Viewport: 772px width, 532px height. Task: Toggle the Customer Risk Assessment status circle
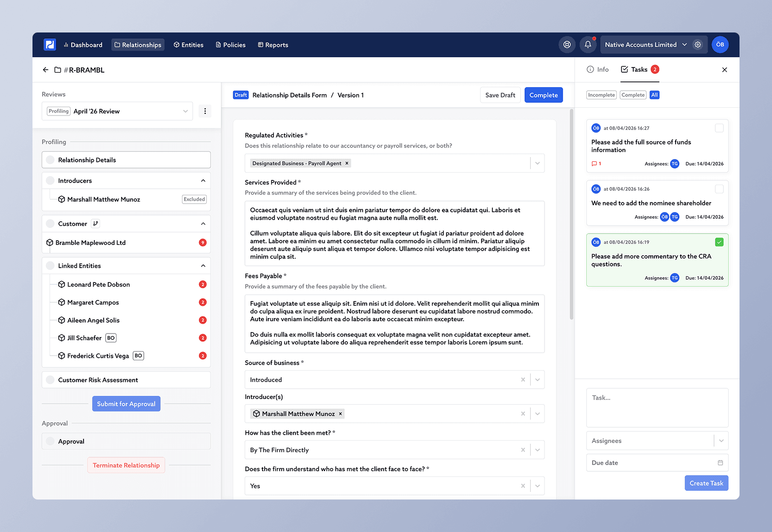[x=50, y=380]
